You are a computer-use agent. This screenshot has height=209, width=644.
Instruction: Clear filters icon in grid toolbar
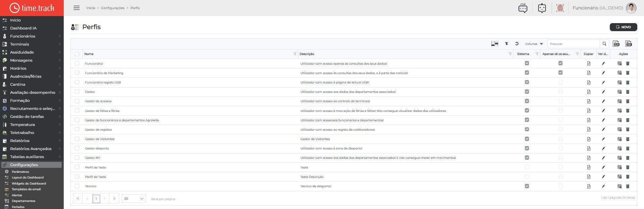click(x=506, y=44)
